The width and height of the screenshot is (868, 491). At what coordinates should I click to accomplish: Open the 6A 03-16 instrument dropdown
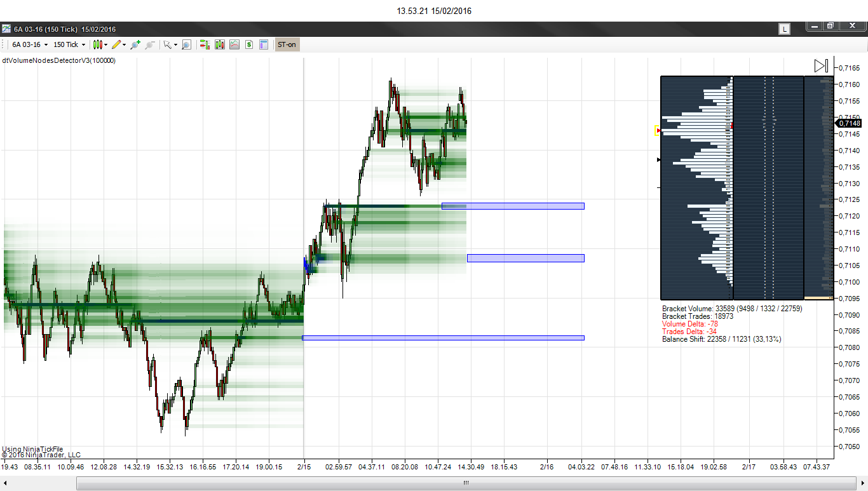click(x=29, y=44)
